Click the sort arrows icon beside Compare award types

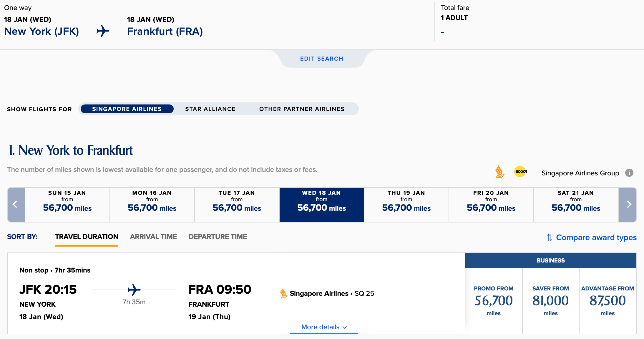click(x=550, y=237)
